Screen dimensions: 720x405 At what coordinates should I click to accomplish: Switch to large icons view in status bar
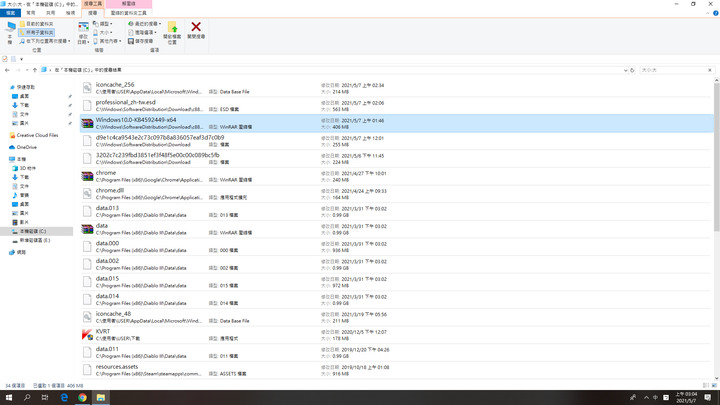tap(714, 386)
